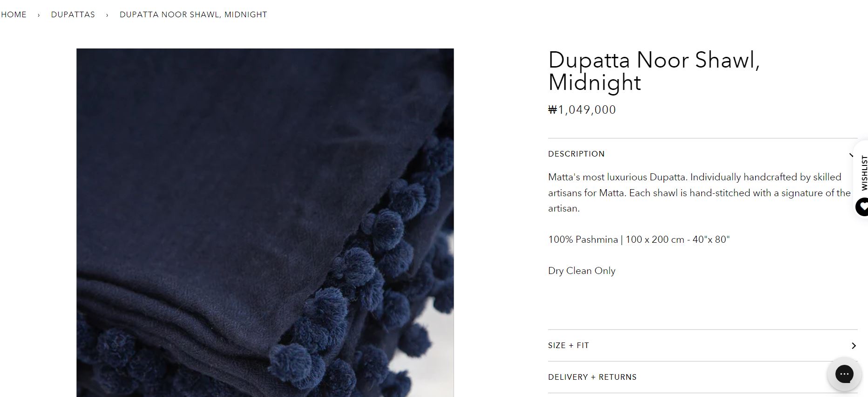Image resolution: width=868 pixels, height=397 pixels.
Task: Click the product title Dupatta Noor Shawl, Midnight
Action: pyautogui.click(x=654, y=71)
